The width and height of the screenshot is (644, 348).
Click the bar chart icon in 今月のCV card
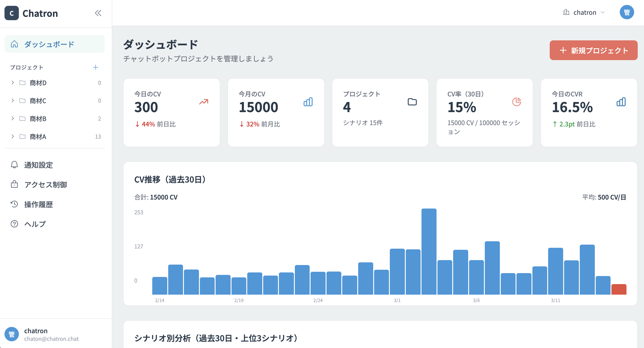point(308,102)
